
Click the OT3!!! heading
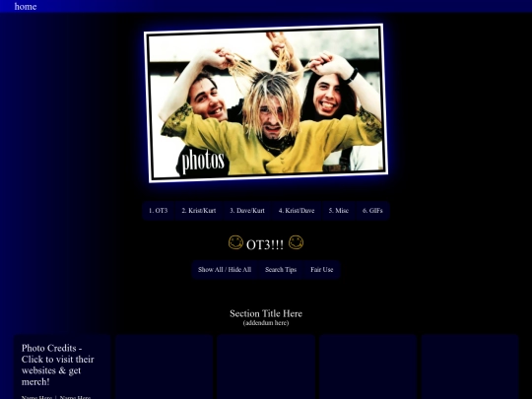pos(265,245)
